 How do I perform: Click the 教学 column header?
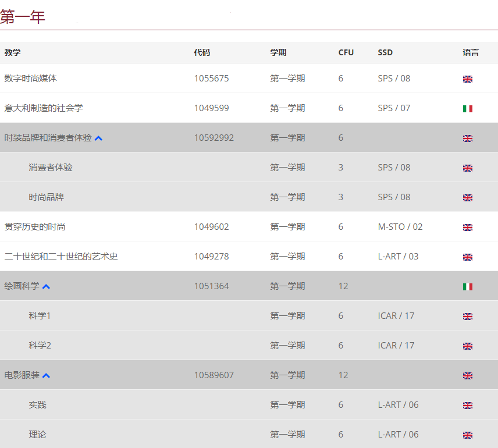(12, 52)
